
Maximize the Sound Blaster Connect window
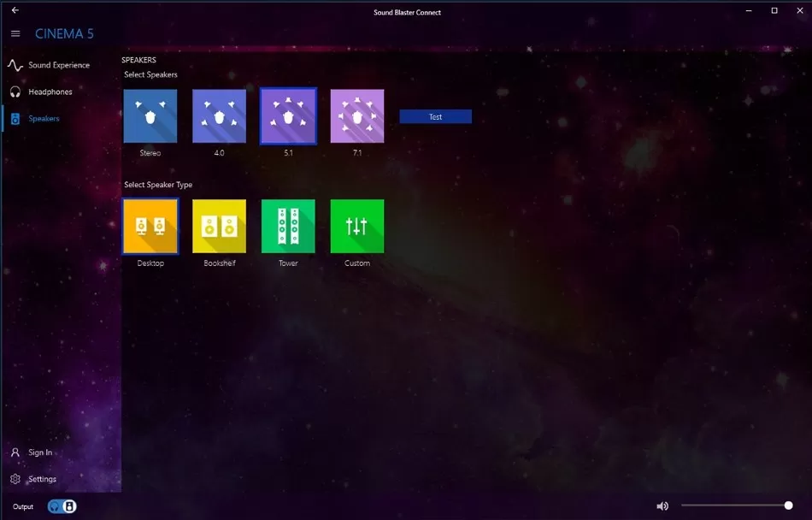(x=774, y=10)
